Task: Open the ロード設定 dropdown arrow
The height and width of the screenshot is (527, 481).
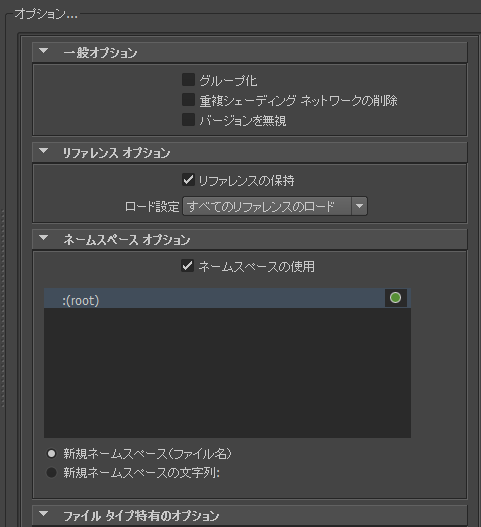Action: click(359, 206)
